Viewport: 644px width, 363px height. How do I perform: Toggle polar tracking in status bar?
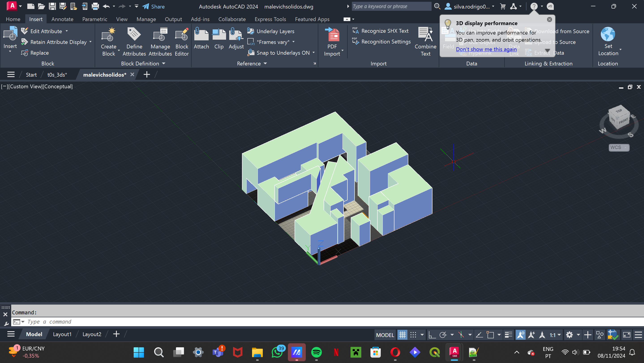443,335
